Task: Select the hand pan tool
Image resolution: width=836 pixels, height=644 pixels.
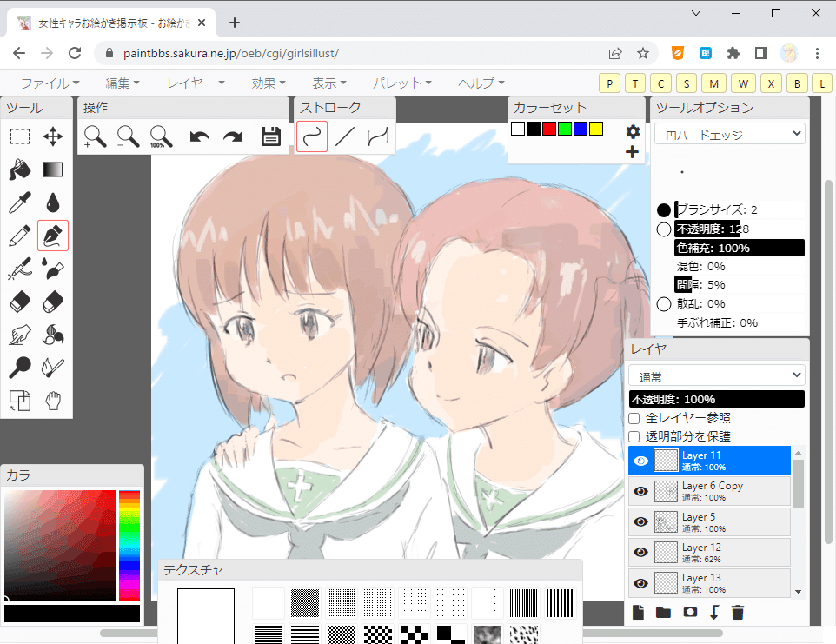Action: coord(53,401)
